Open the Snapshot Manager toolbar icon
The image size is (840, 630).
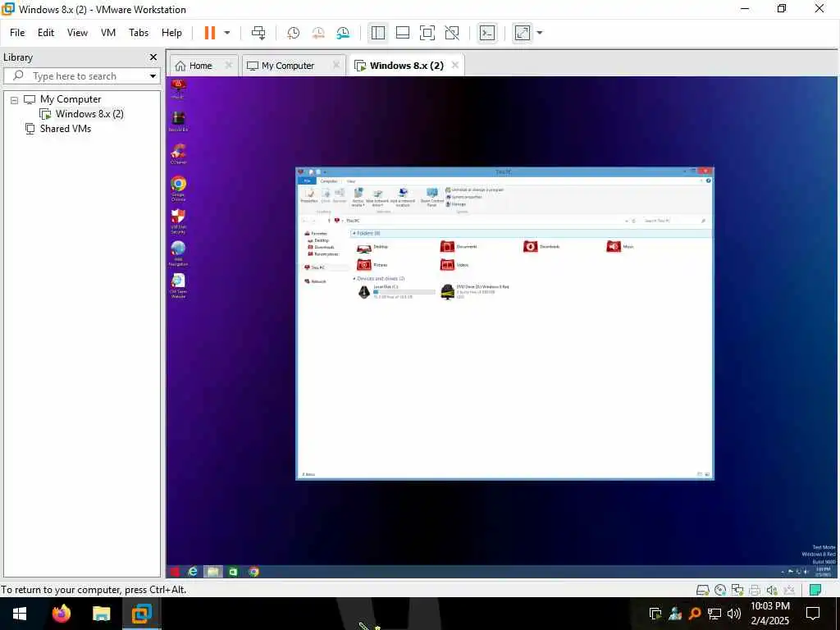tap(343, 33)
